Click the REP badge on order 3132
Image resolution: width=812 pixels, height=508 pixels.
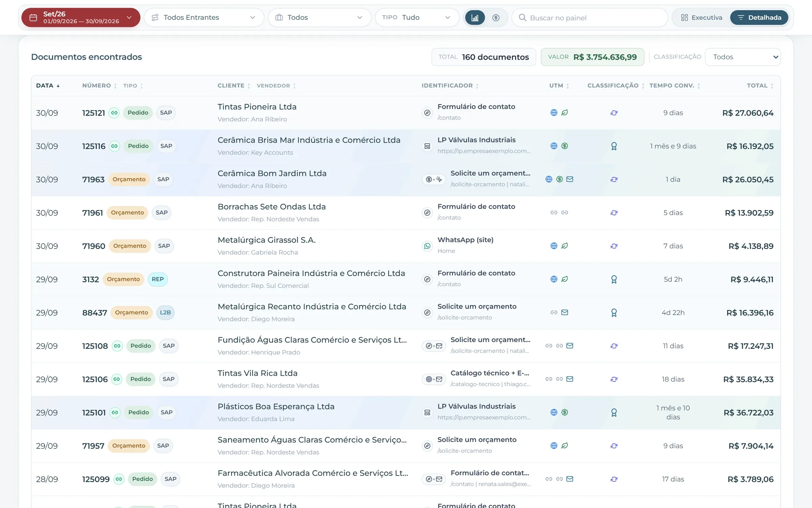158,279
